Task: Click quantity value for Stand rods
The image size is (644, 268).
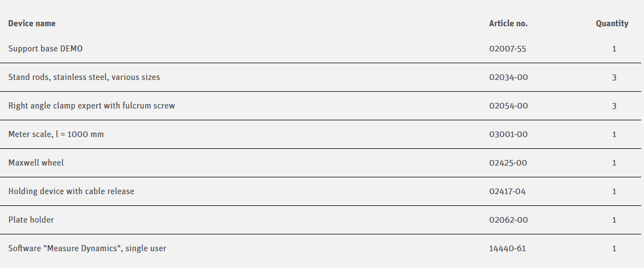Action: point(614,77)
